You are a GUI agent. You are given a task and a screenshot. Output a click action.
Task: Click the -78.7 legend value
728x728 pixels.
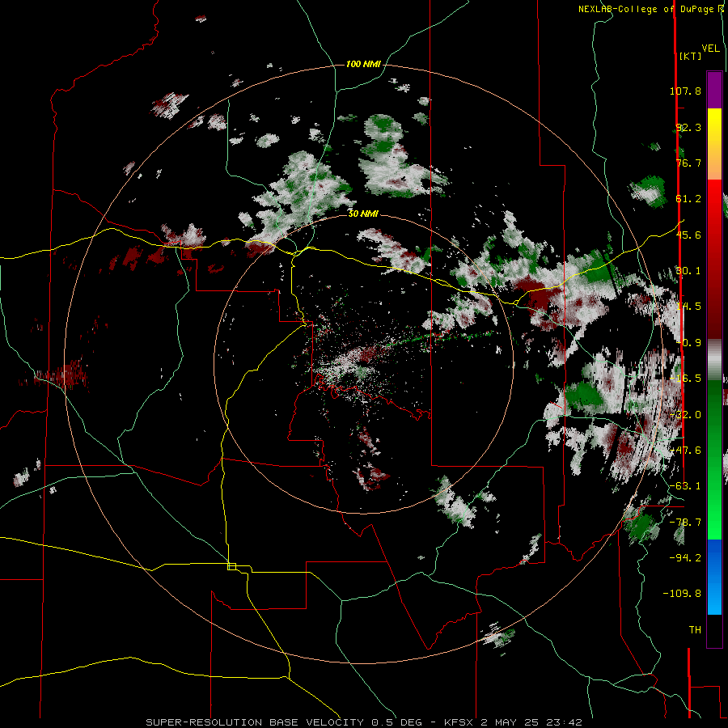[x=685, y=522]
